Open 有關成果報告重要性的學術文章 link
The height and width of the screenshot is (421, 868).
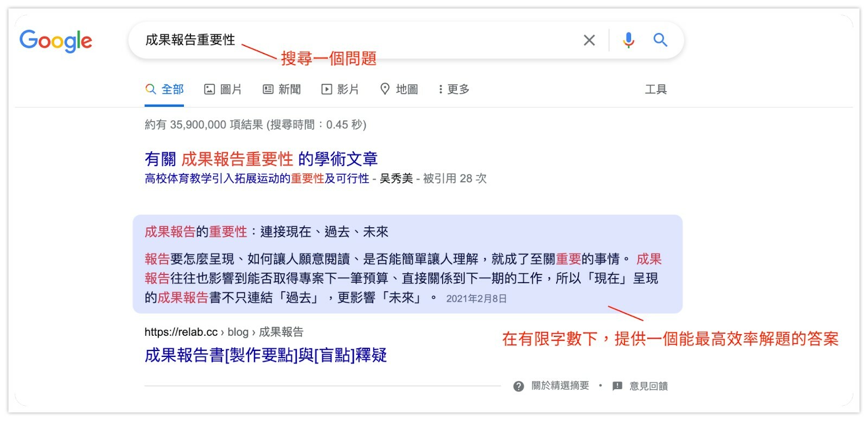coord(261,159)
